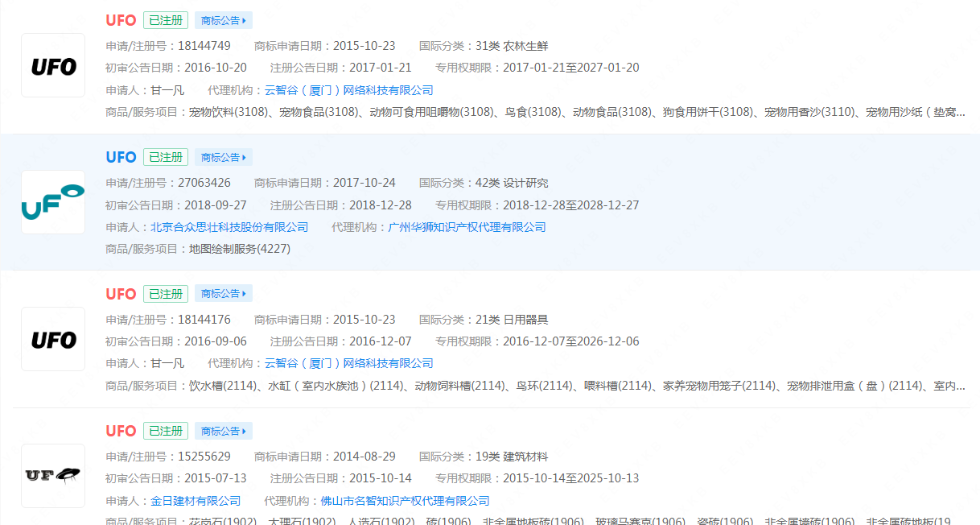Click application date 2015-10-23 of 18144749

click(364, 46)
